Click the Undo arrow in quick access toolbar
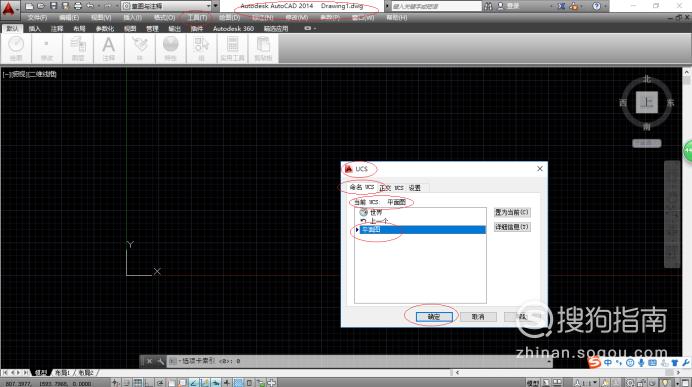 click(90, 6)
